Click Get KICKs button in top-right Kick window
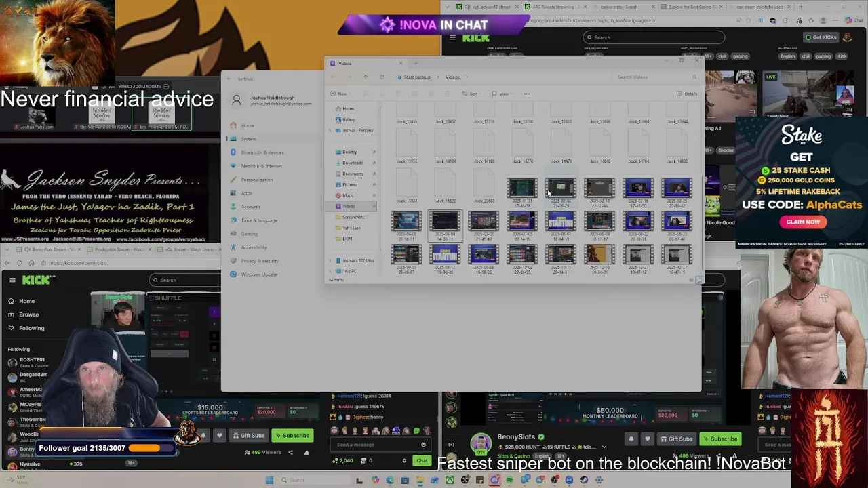868x488 pixels. pyautogui.click(x=820, y=37)
